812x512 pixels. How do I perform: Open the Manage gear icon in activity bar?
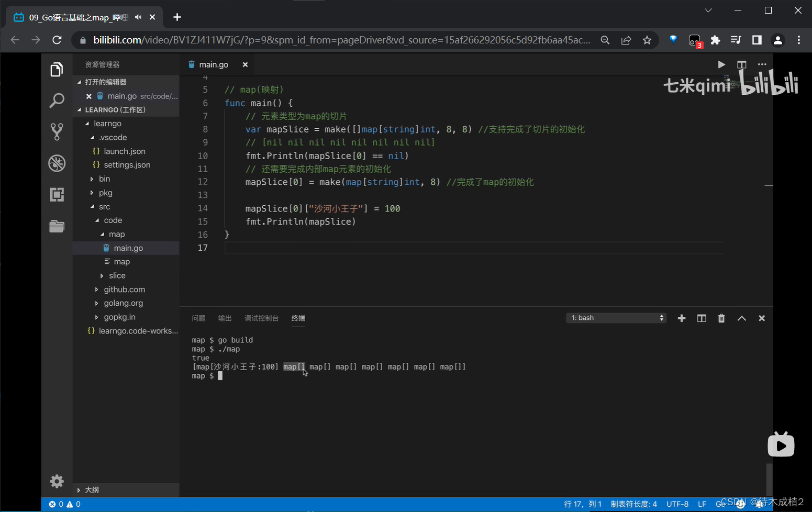pyautogui.click(x=57, y=481)
